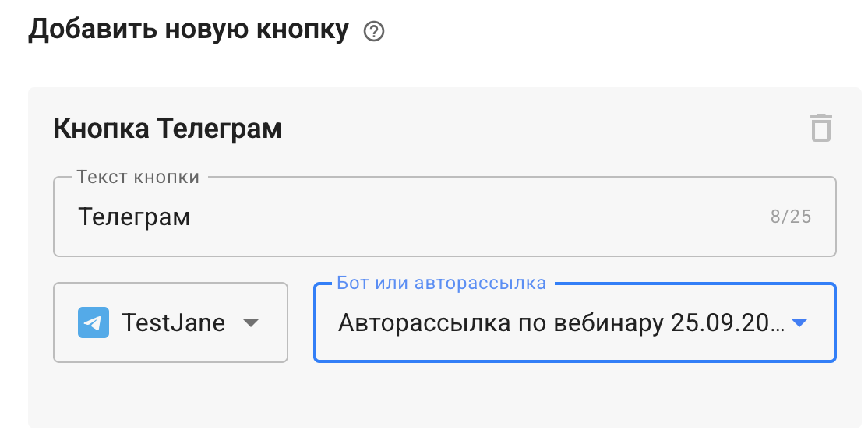Delete the Telegram button with trash icon
This screenshot has height=430, width=868.
pos(821,128)
